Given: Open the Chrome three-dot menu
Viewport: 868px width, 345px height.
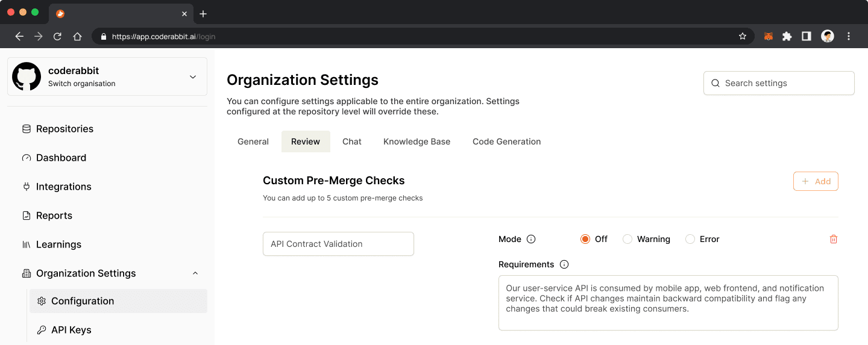Looking at the screenshot, I should pos(849,36).
